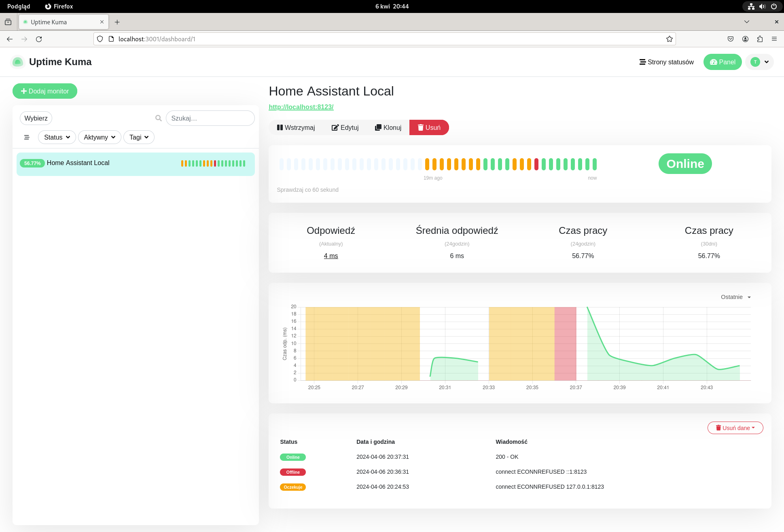This screenshot has height=532, width=784.
Task: Open the Usuń dane dropdown
Action: click(735, 428)
